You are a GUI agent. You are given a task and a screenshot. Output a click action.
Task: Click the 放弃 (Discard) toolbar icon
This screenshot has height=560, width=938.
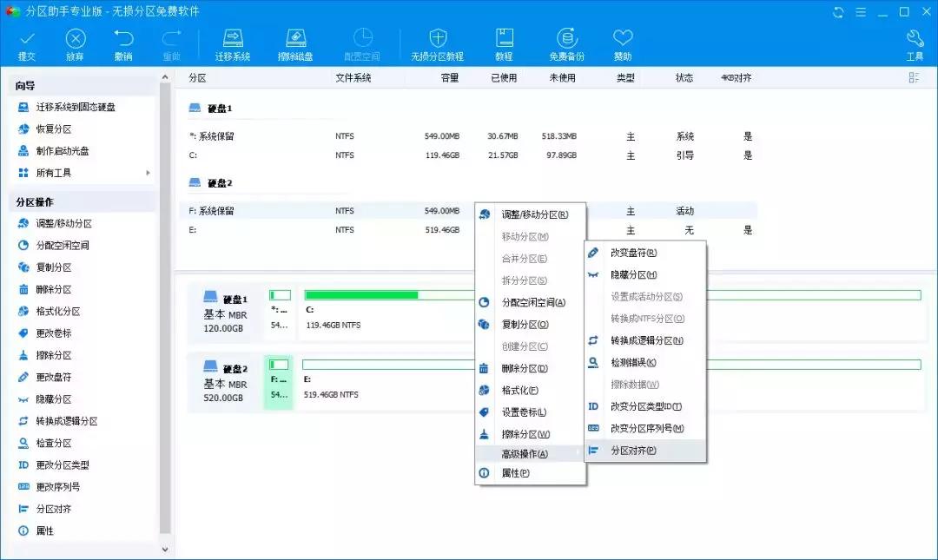point(76,43)
